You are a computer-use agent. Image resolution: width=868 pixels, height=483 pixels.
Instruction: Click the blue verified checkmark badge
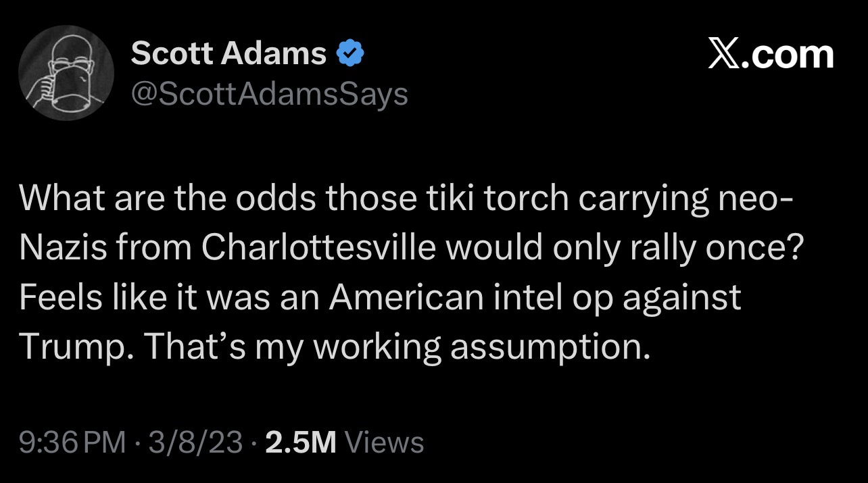(x=350, y=53)
